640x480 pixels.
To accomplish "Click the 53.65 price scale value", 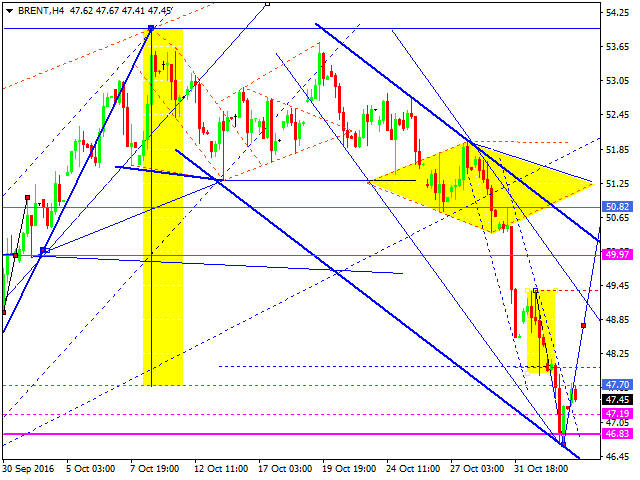I will point(618,47).
